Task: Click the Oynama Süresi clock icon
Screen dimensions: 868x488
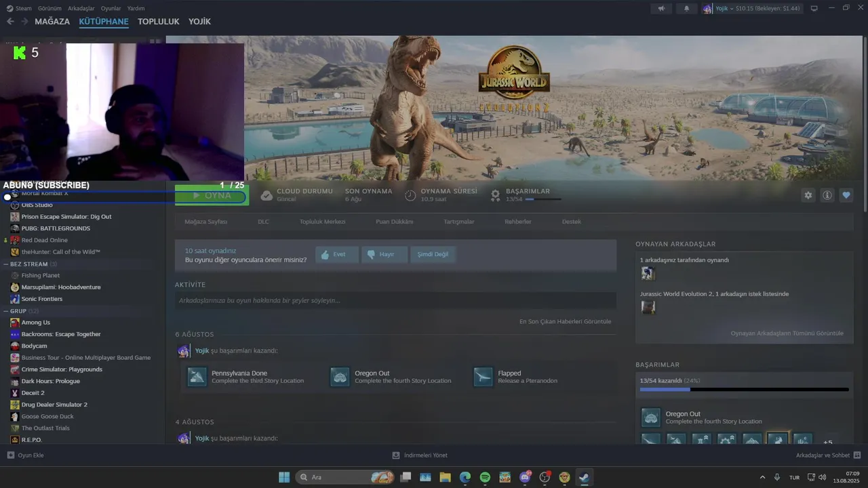Action: [x=410, y=195]
